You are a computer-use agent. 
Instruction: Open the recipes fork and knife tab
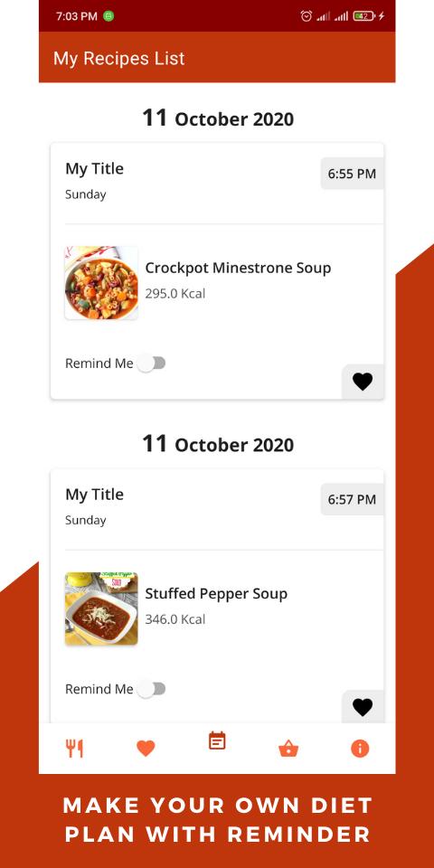74,749
